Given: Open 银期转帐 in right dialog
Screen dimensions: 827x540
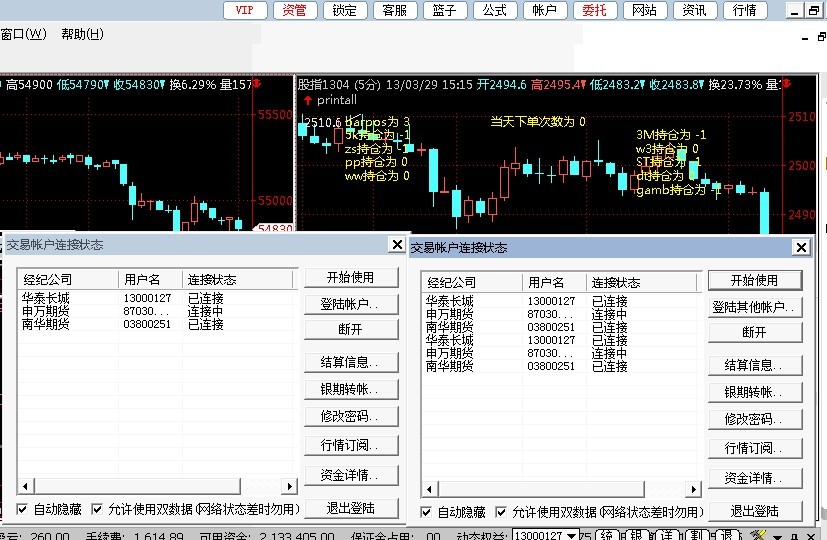Looking at the screenshot, I should 755,392.
